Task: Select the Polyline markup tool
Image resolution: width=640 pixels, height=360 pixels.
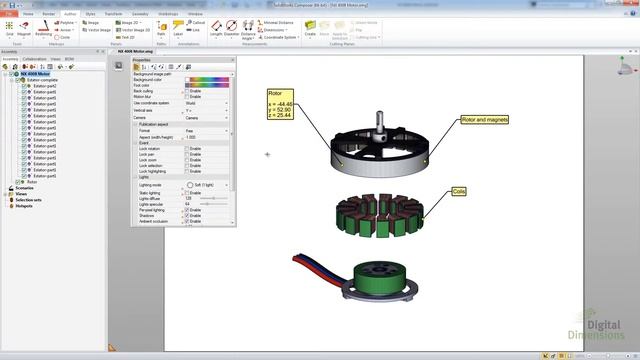Action: [65, 23]
